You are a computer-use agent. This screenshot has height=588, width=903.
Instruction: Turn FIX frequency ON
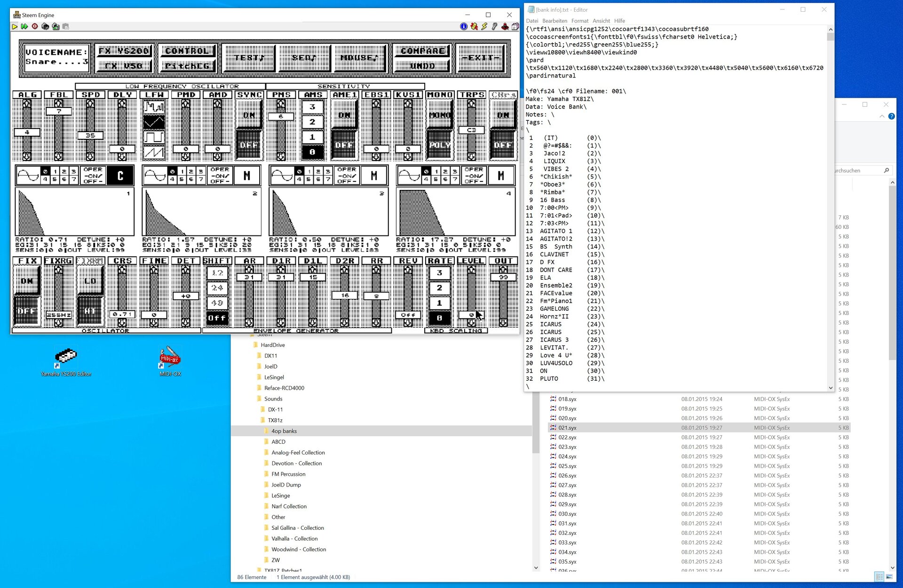pos(27,281)
